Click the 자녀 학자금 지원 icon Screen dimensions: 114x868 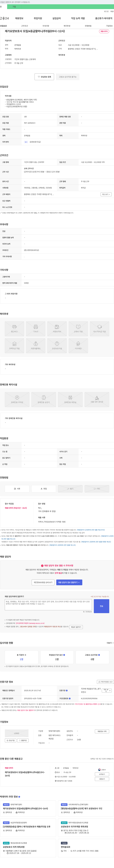pos(100,329)
